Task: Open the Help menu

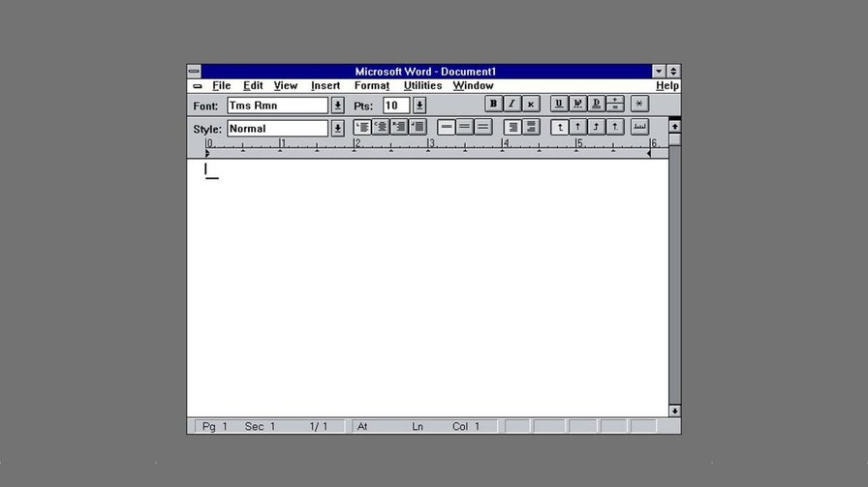Action: click(667, 86)
